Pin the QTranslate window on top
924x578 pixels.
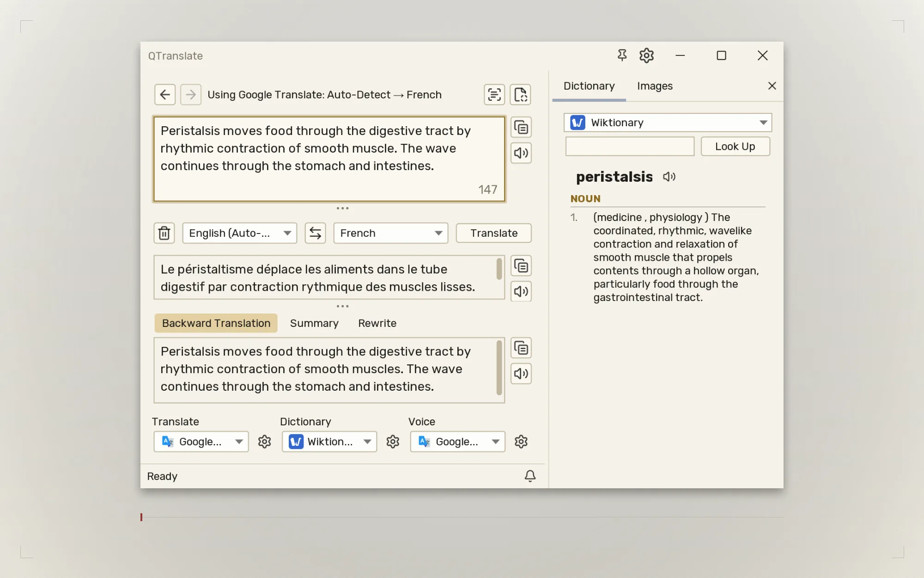tap(622, 55)
